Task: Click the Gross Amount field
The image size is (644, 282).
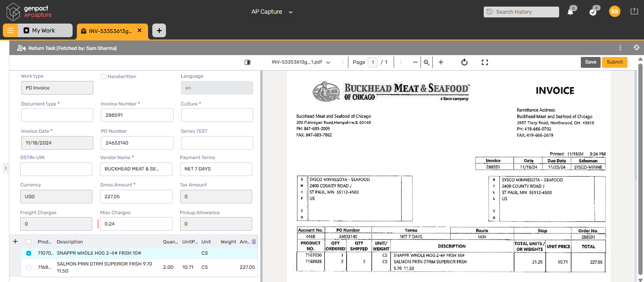Action: tap(136, 197)
